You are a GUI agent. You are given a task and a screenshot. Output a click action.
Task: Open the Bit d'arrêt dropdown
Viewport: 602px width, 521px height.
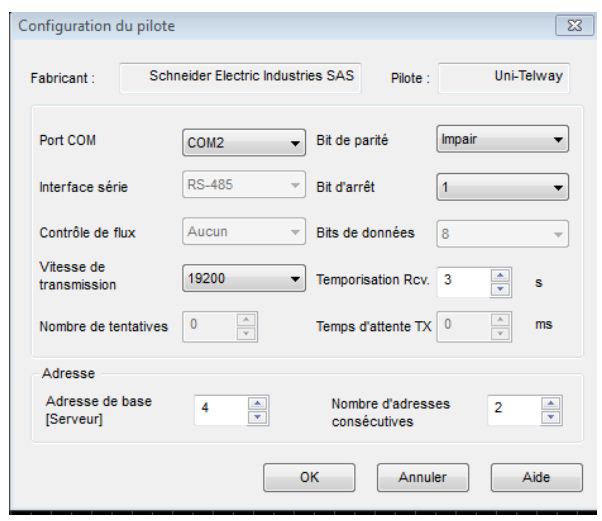(502, 186)
